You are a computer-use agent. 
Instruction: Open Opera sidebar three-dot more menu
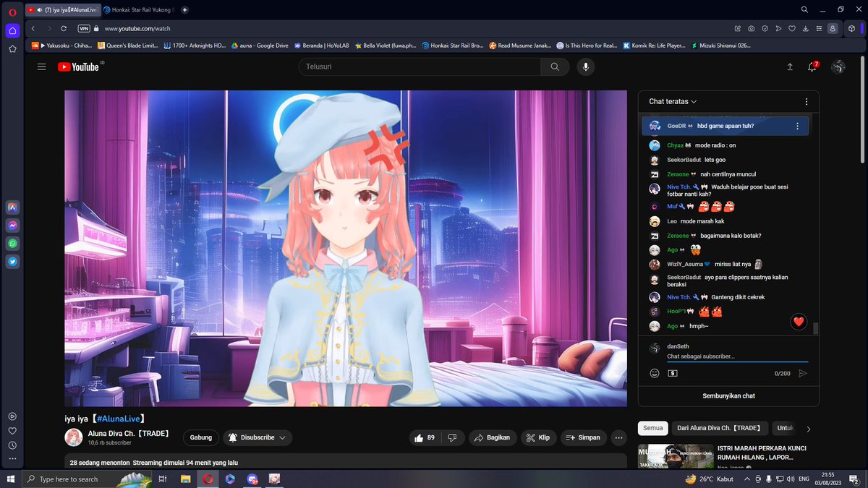(x=12, y=460)
